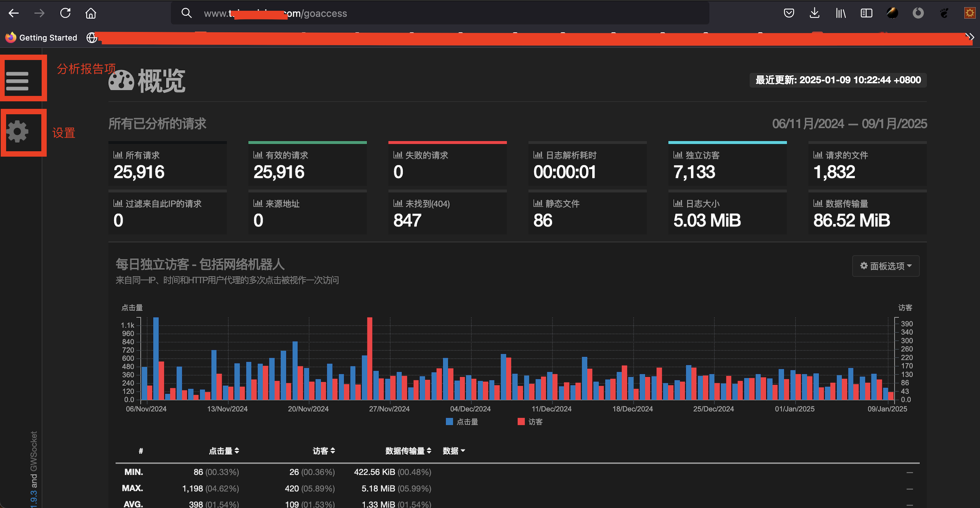The width and height of the screenshot is (980, 508).
Task: Click the URL in address bar
Action: (276, 14)
